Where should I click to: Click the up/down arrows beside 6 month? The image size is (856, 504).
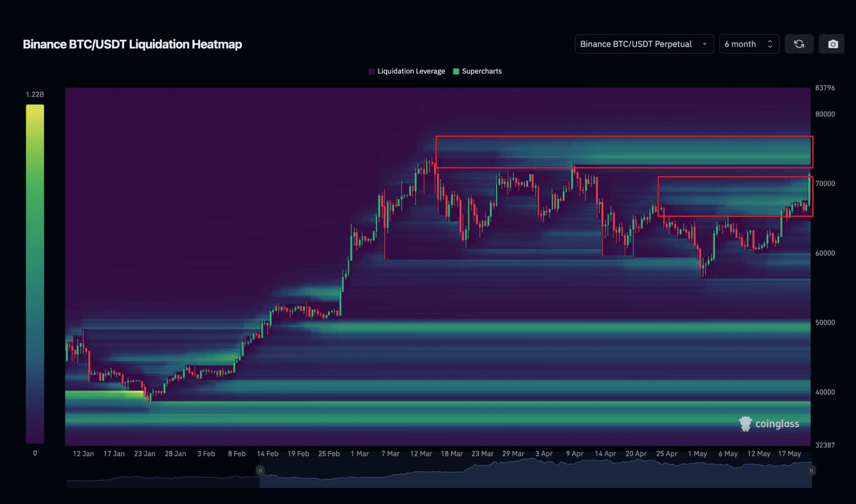click(x=770, y=44)
